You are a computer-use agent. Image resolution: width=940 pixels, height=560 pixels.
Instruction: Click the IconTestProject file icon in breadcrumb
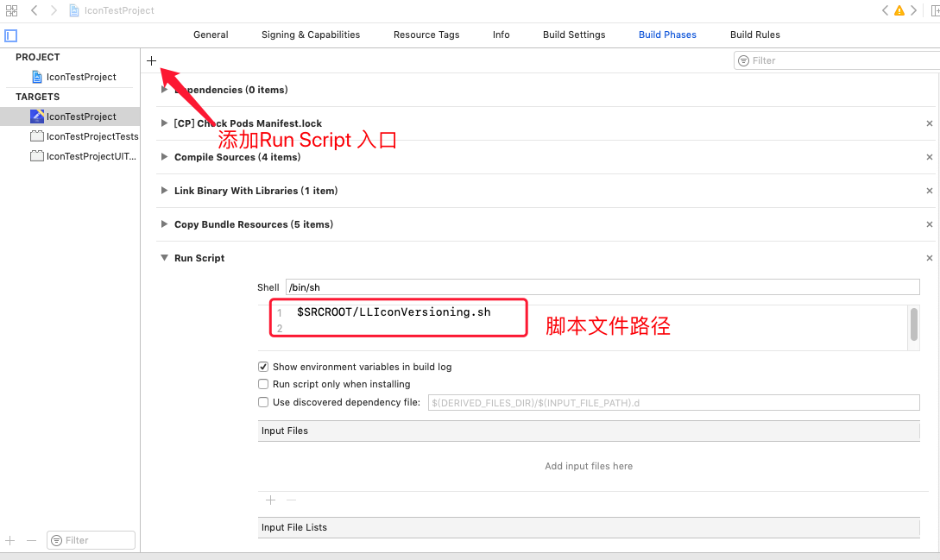pos(74,10)
